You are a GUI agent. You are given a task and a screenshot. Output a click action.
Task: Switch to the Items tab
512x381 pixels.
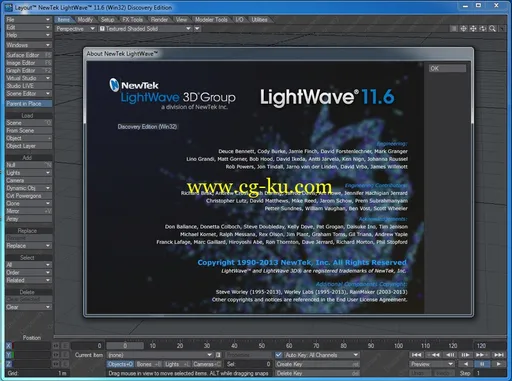63,20
